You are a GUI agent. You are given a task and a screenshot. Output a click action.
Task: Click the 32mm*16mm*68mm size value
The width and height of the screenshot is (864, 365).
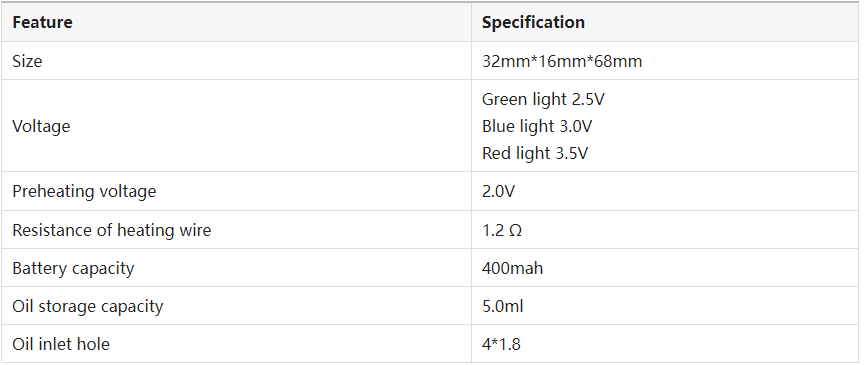(562, 61)
